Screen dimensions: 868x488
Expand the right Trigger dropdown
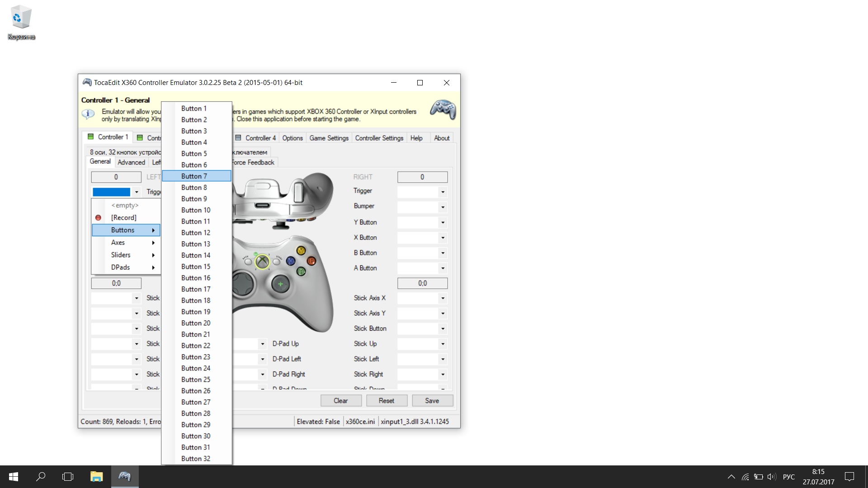click(x=443, y=192)
